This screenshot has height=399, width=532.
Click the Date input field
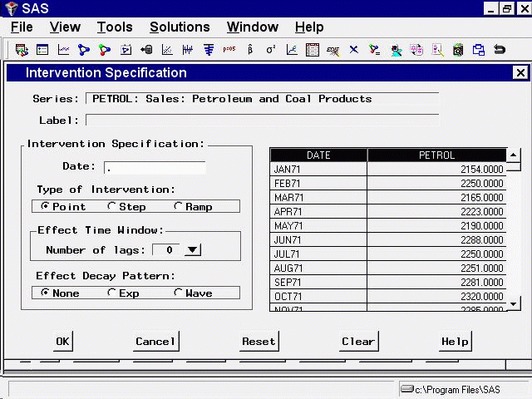pyautogui.click(x=155, y=168)
